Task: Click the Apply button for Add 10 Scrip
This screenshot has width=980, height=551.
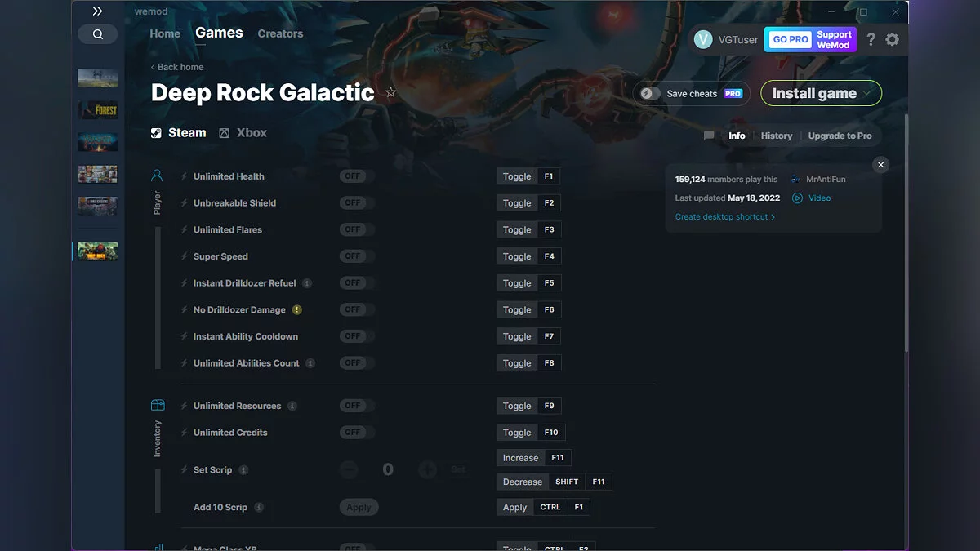Action: point(359,507)
